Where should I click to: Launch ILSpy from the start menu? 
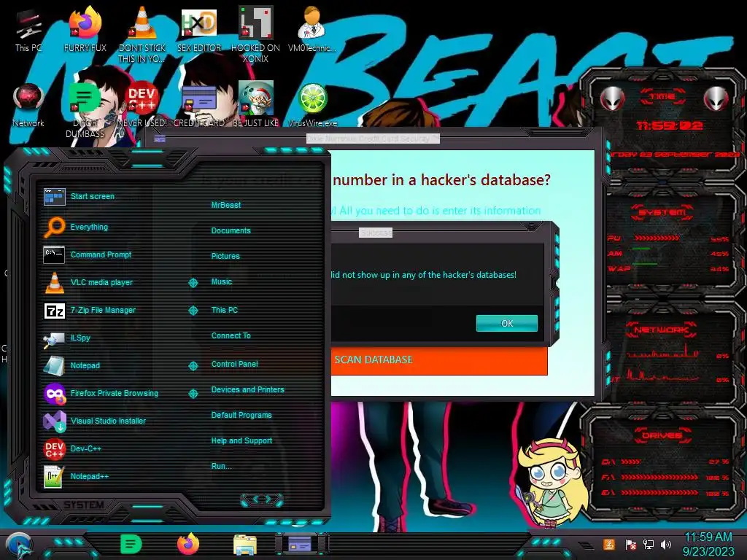tap(66, 338)
